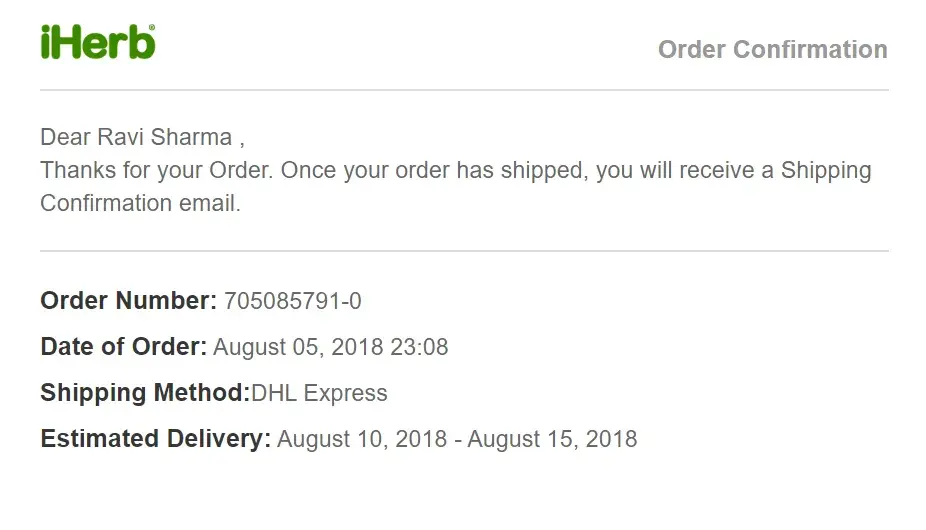This screenshot has width=926, height=530.
Task: Click delivery end date August 15, 2018
Action: pyautogui.click(x=552, y=438)
